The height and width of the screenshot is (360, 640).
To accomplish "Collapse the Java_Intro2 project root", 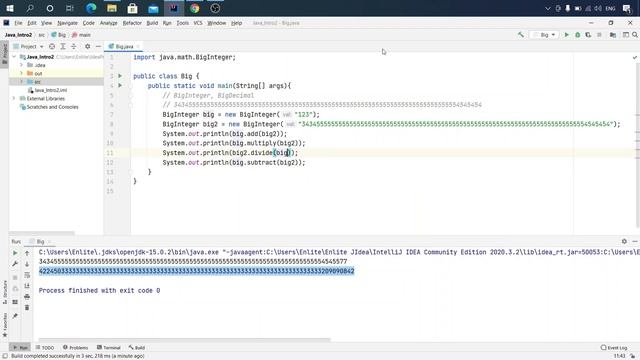I will (14, 57).
